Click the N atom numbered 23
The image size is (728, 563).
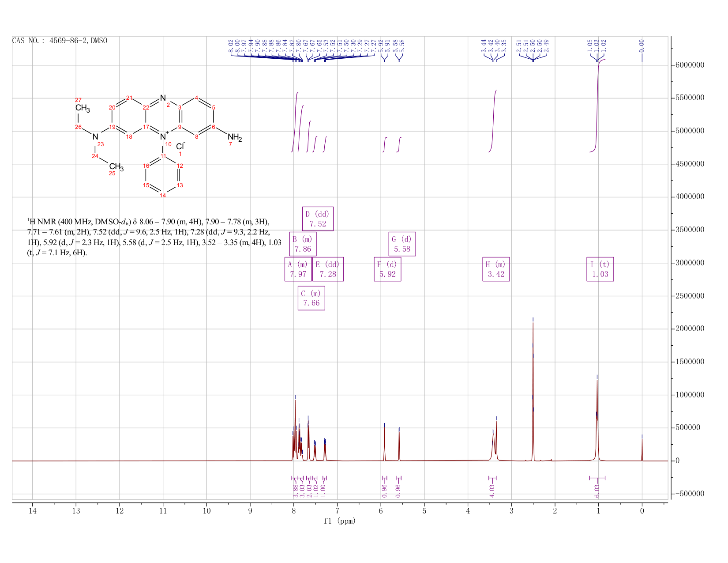pyautogui.click(x=95, y=137)
